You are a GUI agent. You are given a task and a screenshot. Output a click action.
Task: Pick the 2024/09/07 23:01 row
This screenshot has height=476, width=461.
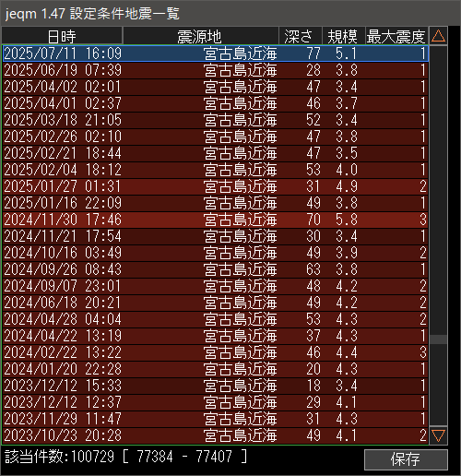coord(216,286)
